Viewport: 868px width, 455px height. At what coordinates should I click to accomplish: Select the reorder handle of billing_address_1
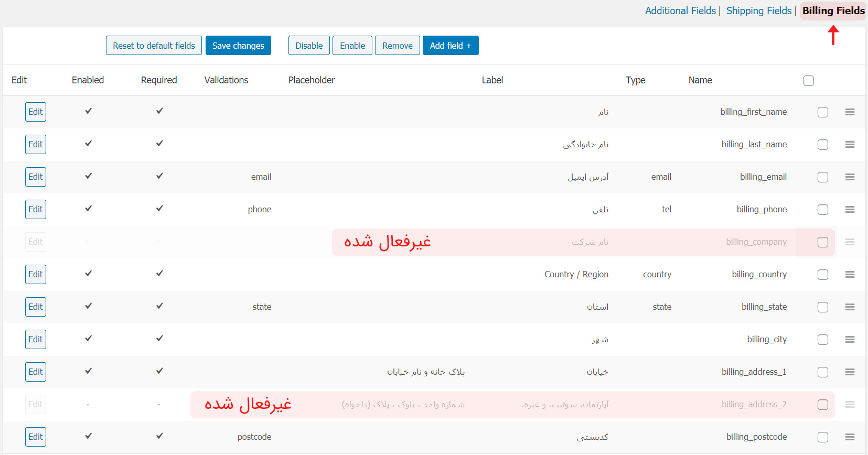(850, 372)
